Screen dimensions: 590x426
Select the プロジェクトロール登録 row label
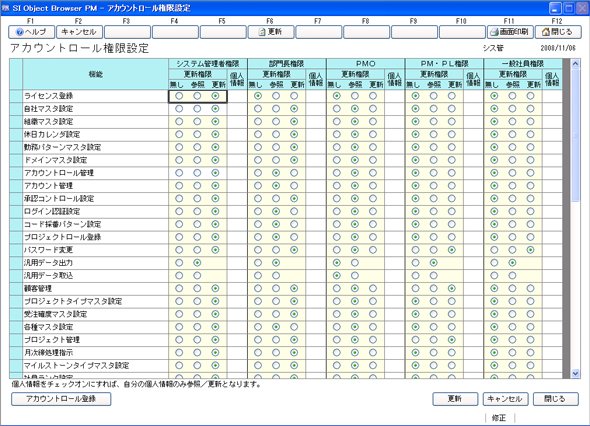tap(62, 237)
